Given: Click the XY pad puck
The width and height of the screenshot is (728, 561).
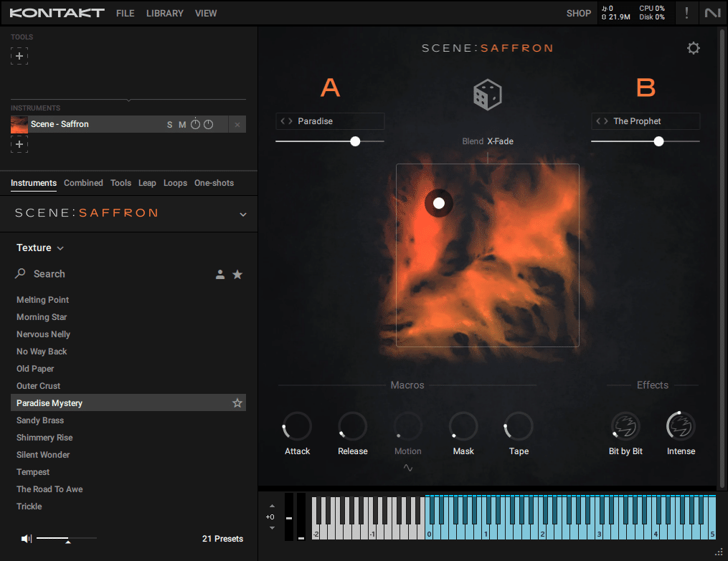Looking at the screenshot, I should tap(439, 203).
